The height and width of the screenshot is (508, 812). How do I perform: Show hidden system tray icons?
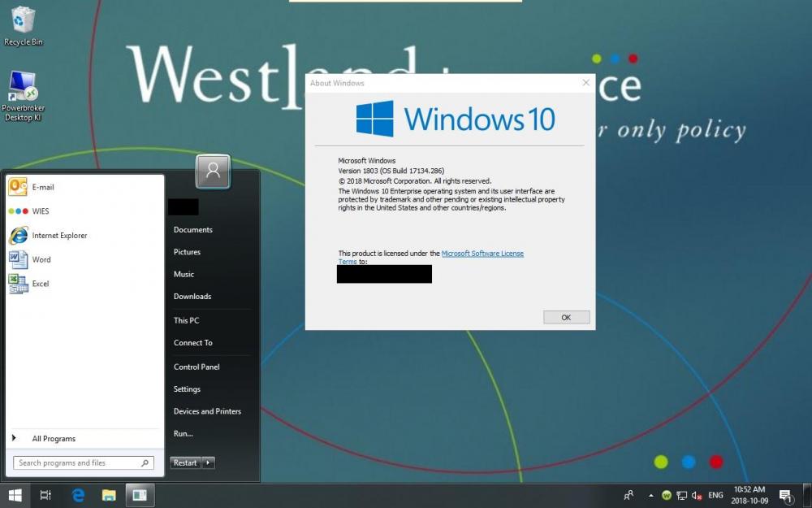point(650,495)
